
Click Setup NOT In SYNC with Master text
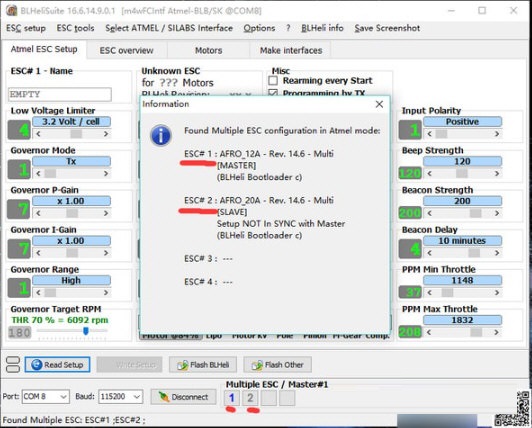coord(281,224)
